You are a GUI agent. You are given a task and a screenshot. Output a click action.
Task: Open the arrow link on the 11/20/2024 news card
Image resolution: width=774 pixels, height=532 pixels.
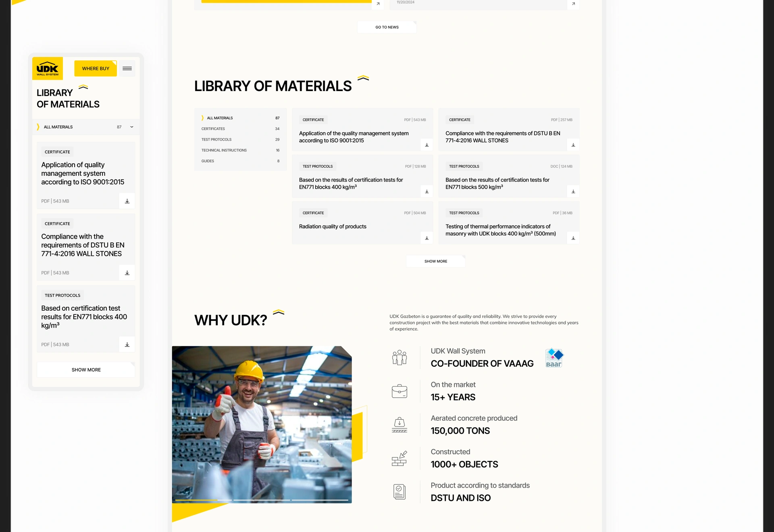click(x=573, y=4)
